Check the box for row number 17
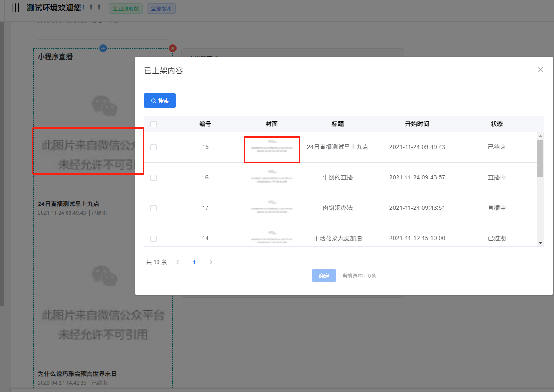 pos(154,208)
